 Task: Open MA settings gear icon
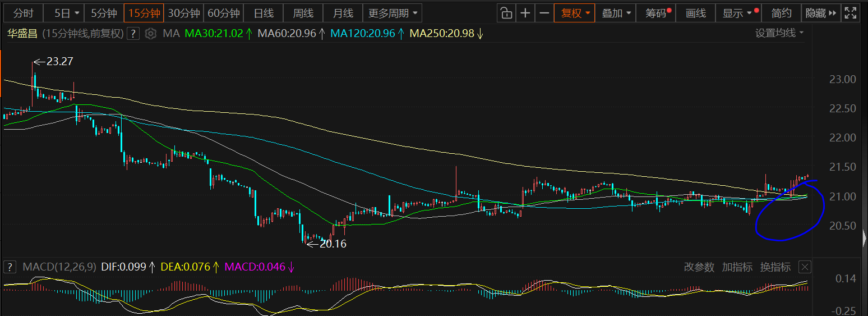(x=150, y=34)
